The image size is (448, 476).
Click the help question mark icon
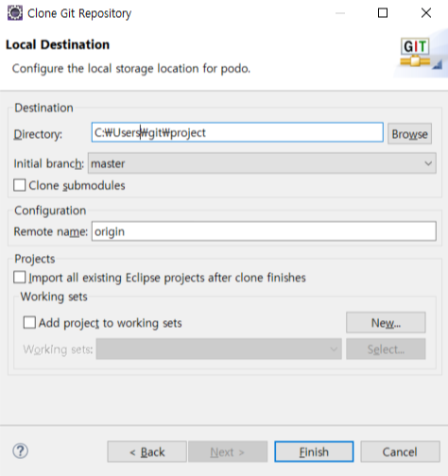pyautogui.click(x=21, y=450)
